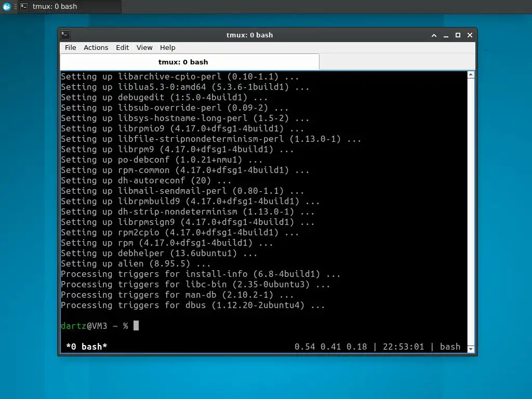Open the Edit menu
Image resolution: width=532 pixels, height=399 pixels.
tap(122, 47)
